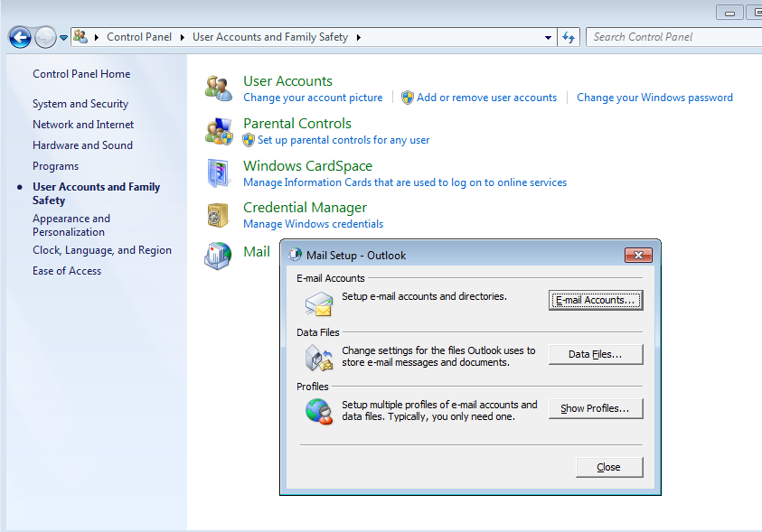Click shield icon beside Set up parental controls
Screen dimensions: 762x532
[249, 140]
